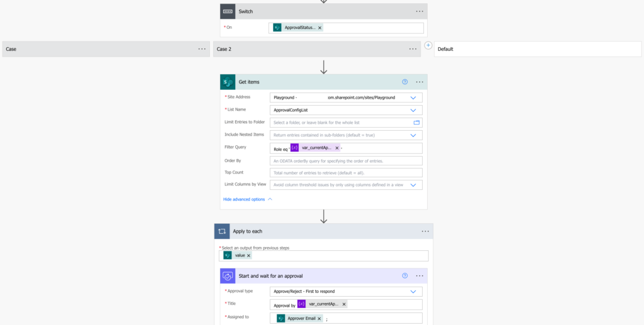644x325 pixels.
Task: Click the Apply to each title
Action: pyautogui.click(x=247, y=231)
